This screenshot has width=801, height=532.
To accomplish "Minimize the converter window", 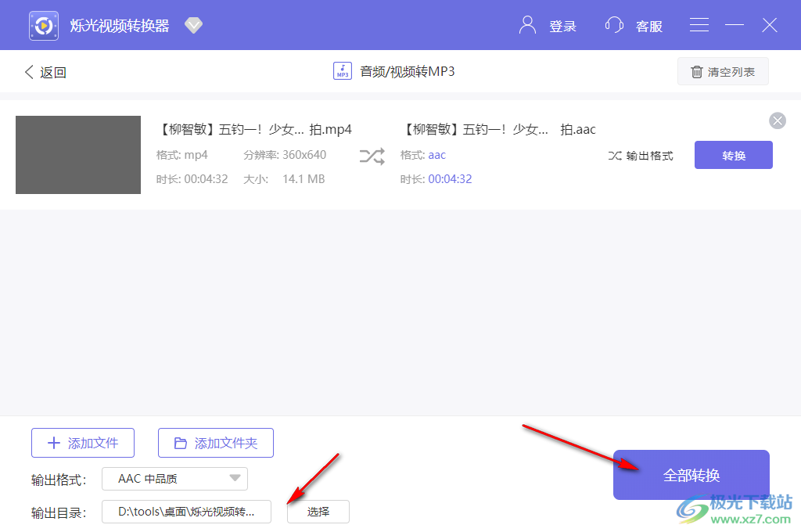I will click(734, 25).
